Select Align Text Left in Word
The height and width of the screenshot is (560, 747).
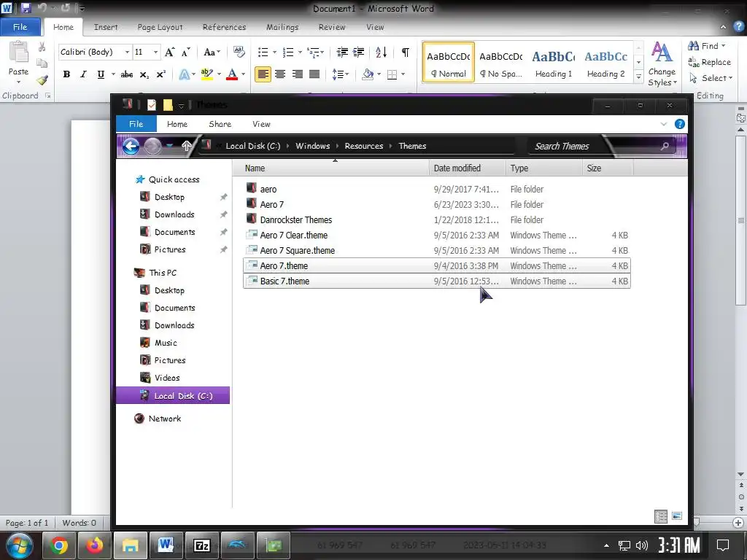[263, 74]
